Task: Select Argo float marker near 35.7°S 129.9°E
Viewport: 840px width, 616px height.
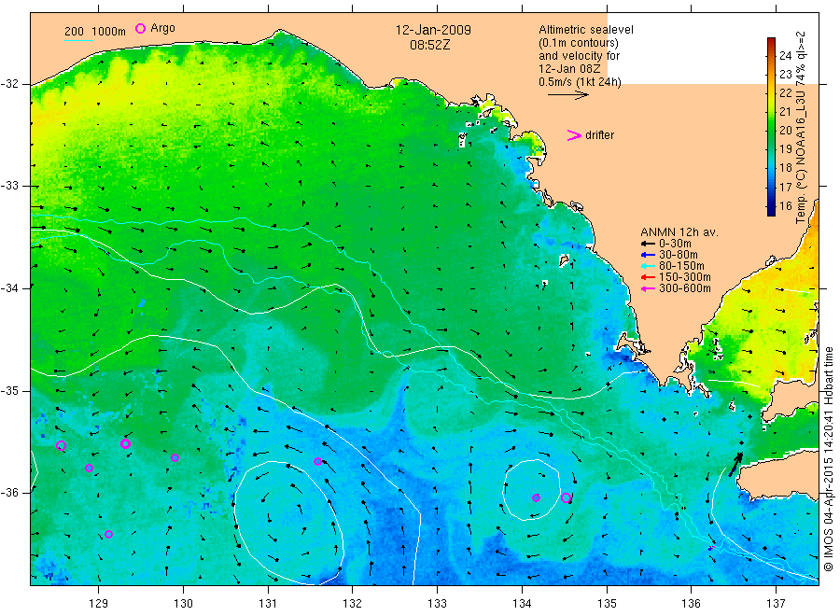Action: pos(175,457)
